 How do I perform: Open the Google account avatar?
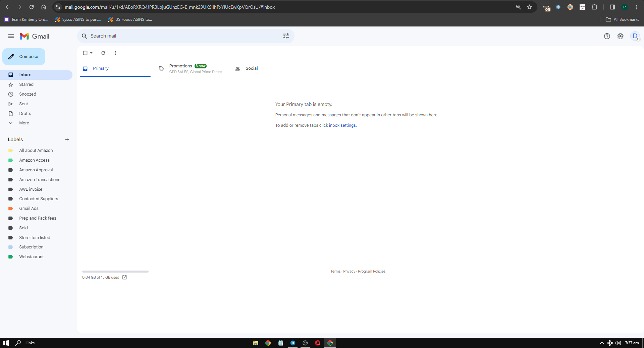click(635, 36)
